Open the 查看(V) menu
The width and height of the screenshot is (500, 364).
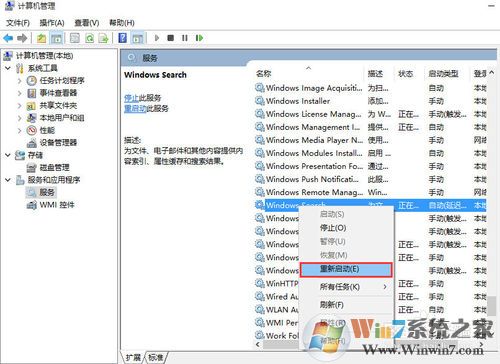pos(87,23)
